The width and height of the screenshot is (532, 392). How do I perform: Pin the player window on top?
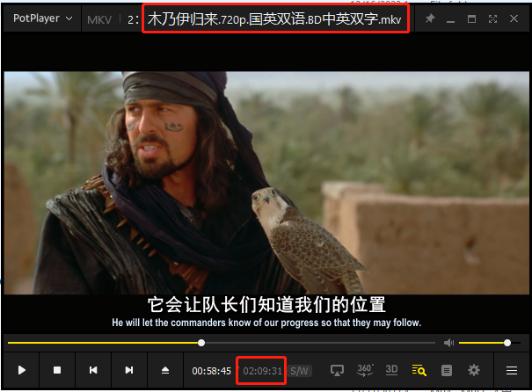(430, 18)
